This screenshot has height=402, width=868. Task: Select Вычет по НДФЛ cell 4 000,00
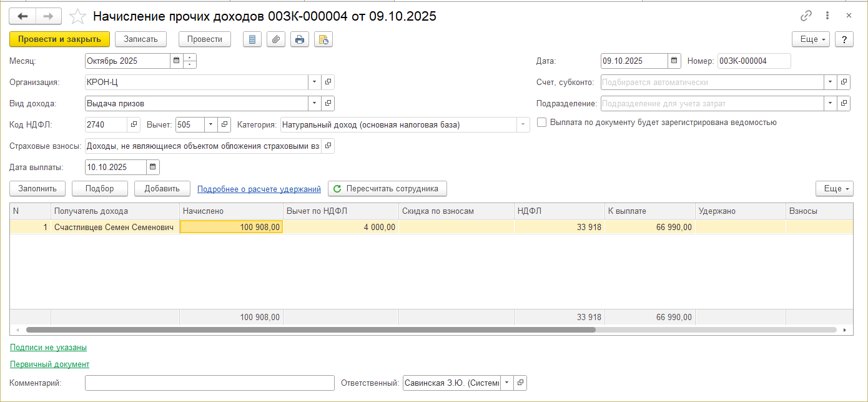pos(341,228)
